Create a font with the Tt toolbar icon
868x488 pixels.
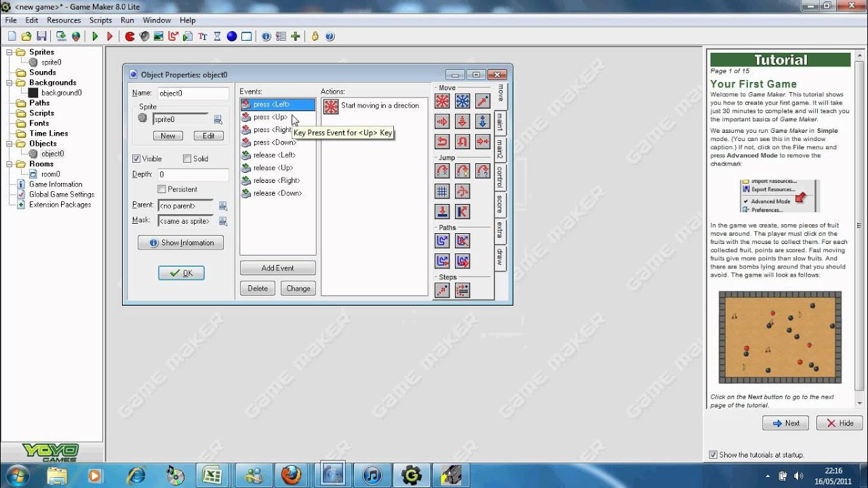[x=203, y=37]
